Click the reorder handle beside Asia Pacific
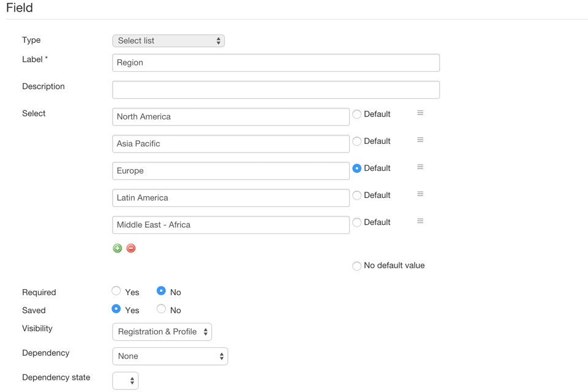Viewport: 588px width, 392px height. 420,140
